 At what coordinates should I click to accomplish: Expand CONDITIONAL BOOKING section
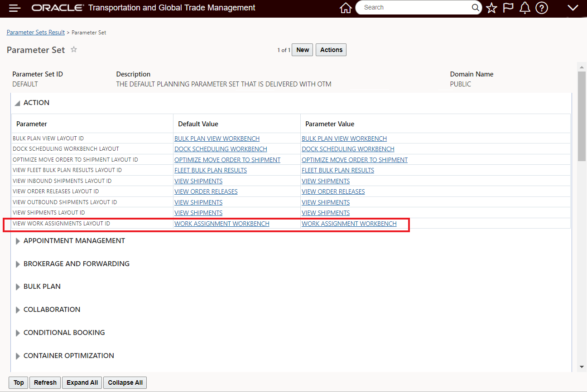[18, 333]
